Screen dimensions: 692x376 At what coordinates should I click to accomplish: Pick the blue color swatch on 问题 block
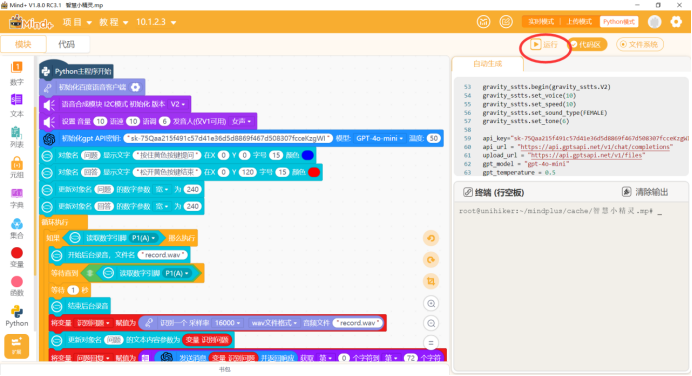pyautogui.click(x=308, y=155)
